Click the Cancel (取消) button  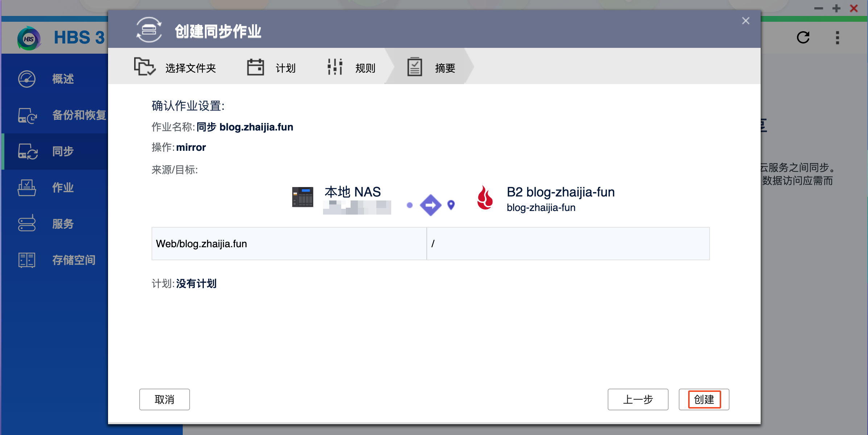pyautogui.click(x=165, y=399)
